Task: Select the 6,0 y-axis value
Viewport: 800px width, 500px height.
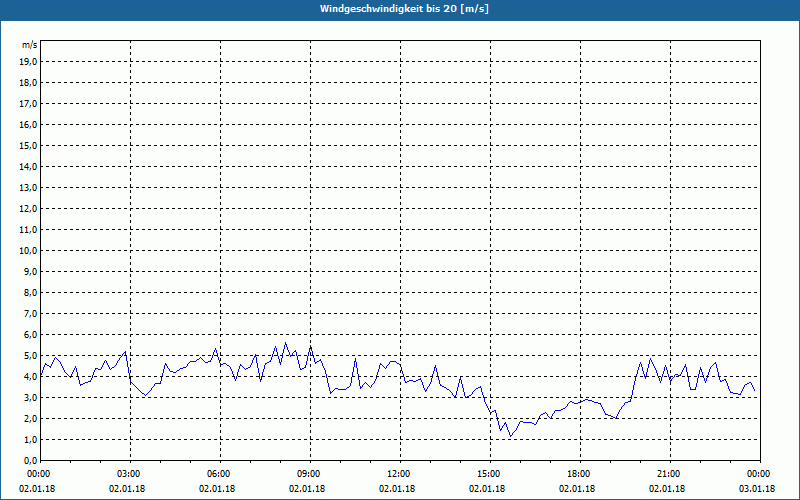Action: [30, 335]
